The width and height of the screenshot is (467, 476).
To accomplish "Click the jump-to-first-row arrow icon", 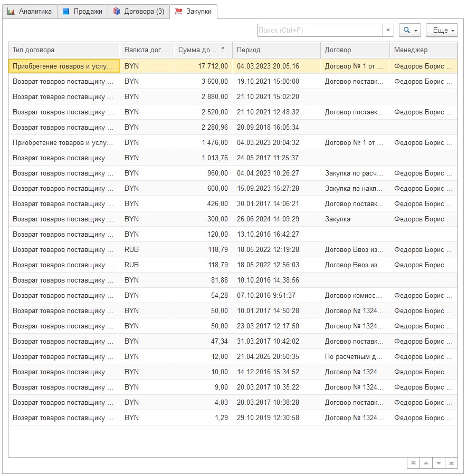I will [413, 463].
